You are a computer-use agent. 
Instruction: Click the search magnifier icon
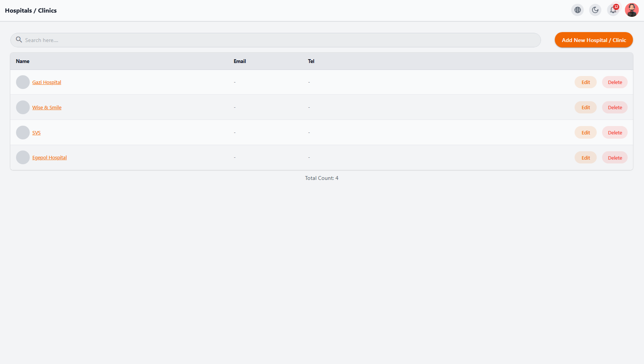pyautogui.click(x=19, y=40)
